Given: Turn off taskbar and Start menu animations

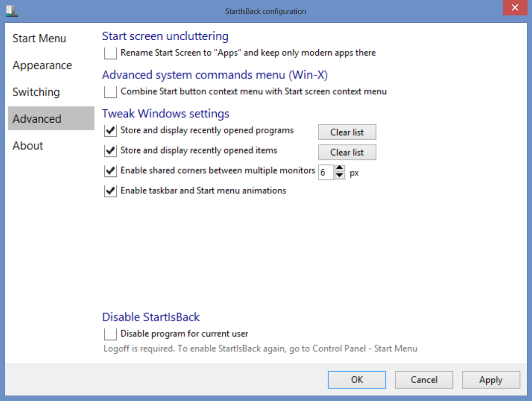Looking at the screenshot, I should (x=110, y=191).
